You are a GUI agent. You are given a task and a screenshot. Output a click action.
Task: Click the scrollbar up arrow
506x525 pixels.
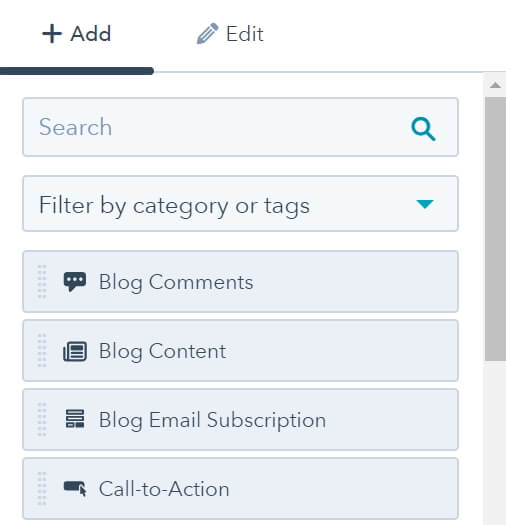(x=495, y=85)
